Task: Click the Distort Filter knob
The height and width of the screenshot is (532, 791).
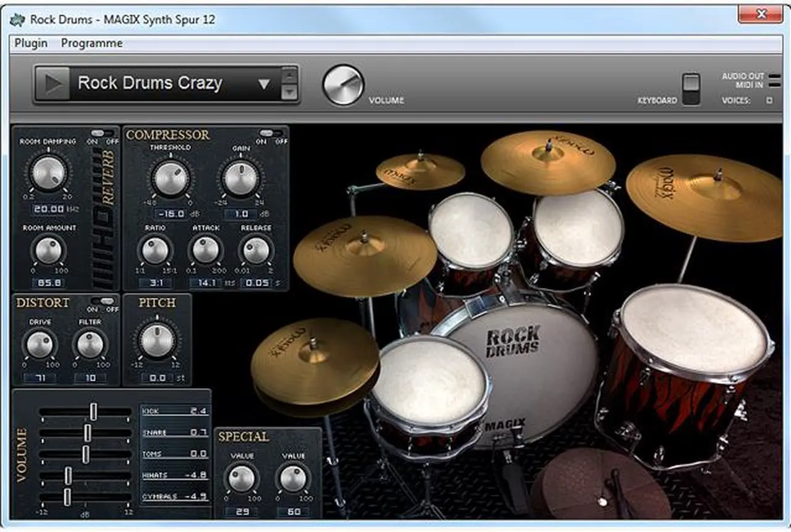Action: 90,345
